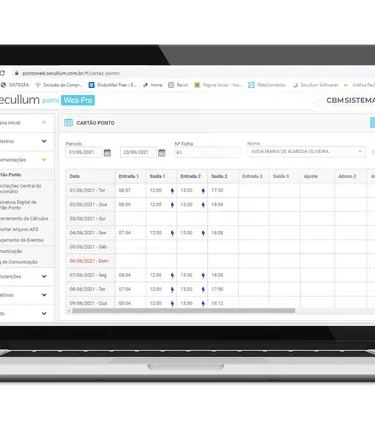Click the Período end date field
Image resolution: width=375 pixels, height=430 pixels.
tap(138, 152)
